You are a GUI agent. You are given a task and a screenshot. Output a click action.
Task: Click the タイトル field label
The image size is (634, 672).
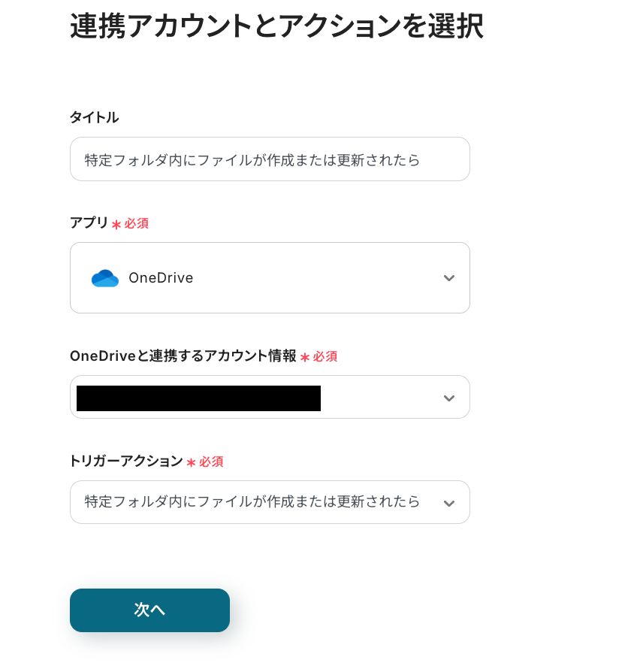point(94,117)
